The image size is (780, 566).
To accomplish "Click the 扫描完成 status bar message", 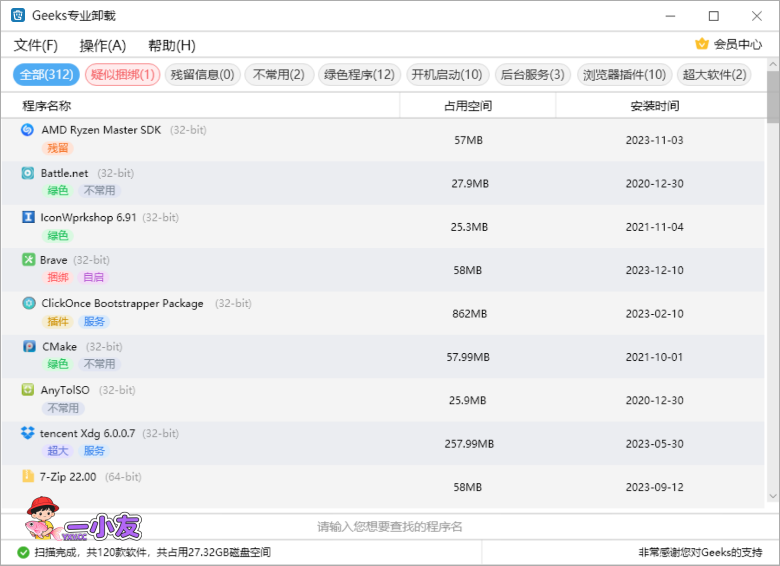I will point(152,553).
